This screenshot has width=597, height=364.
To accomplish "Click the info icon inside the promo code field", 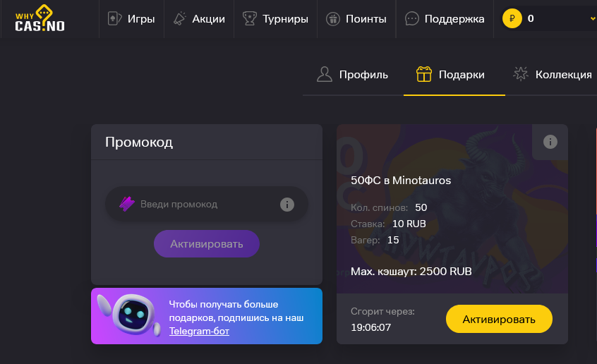I will pos(287,205).
